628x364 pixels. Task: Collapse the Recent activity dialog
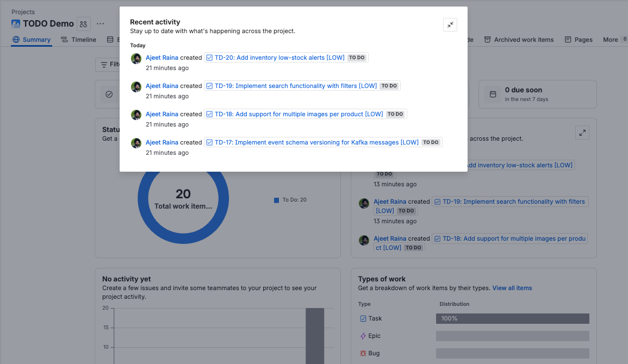tap(450, 24)
